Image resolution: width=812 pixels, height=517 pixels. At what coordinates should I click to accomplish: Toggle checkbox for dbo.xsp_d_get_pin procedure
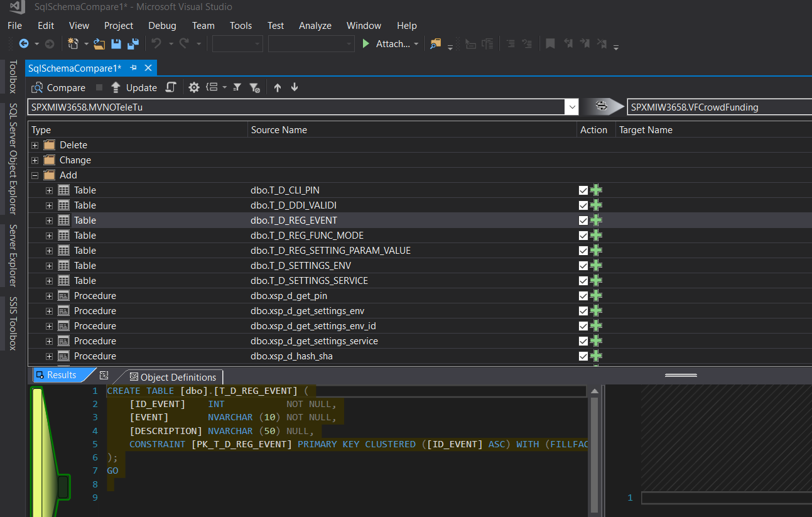coord(583,296)
